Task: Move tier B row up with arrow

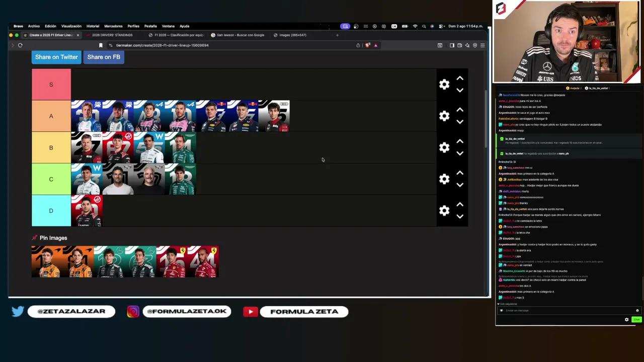Action: 460,142
